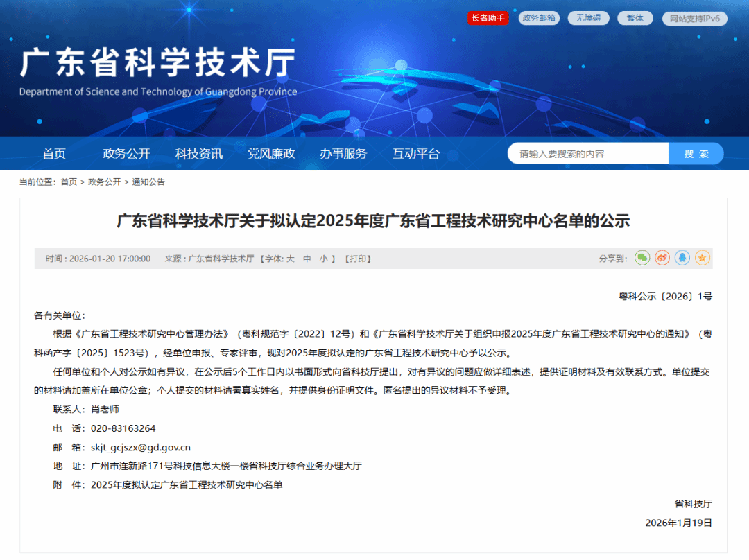Focus the site search input field

click(588, 154)
